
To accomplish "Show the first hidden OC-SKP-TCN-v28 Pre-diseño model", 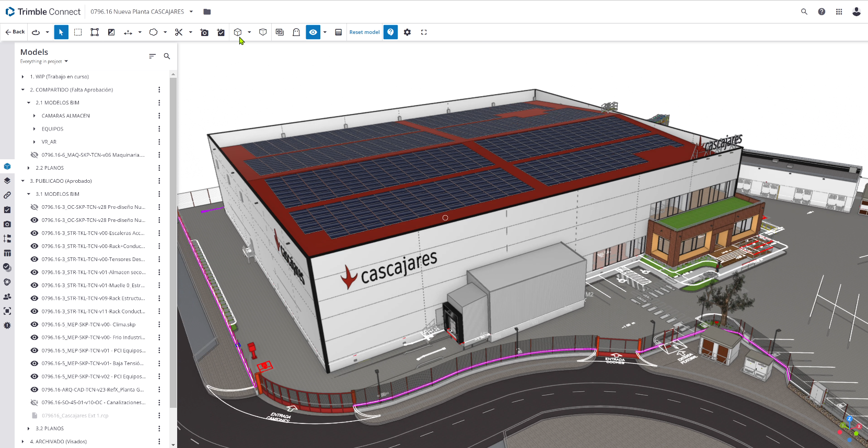I will 34,207.
